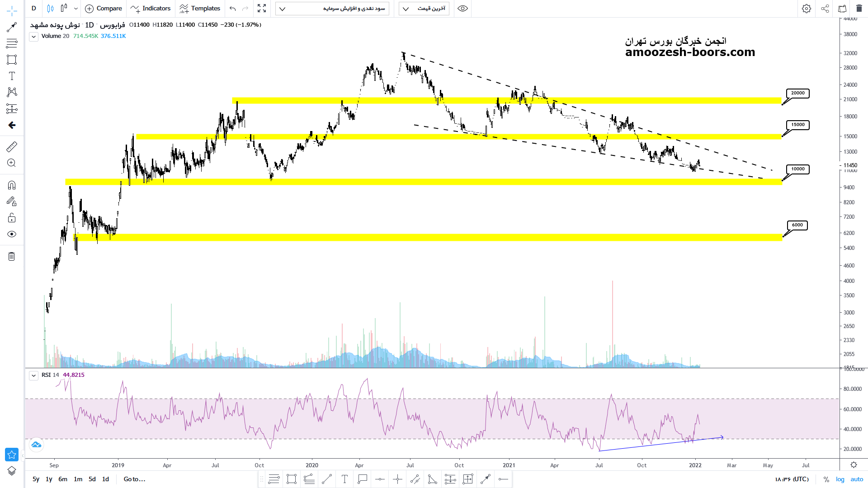Screen dimensions: 868x488
Task: Toggle hide all drawings eye icon
Action: pyautogui.click(x=12, y=234)
